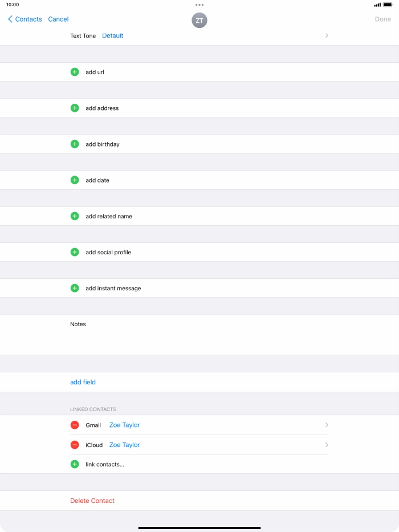This screenshot has height=532, width=399.
Task: Tap the green plus beside add url
Action: [75, 72]
